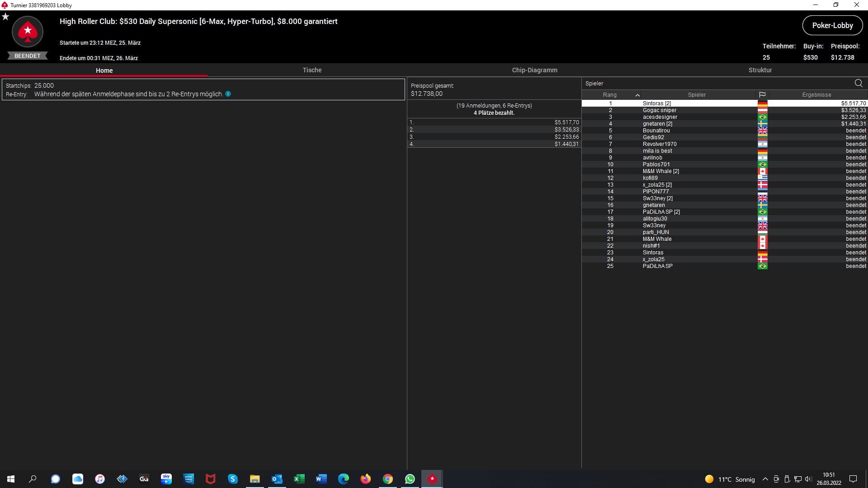The image size is (868, 488).
Task: Click the Re-Entry info icon
Action: pos(228,94)
